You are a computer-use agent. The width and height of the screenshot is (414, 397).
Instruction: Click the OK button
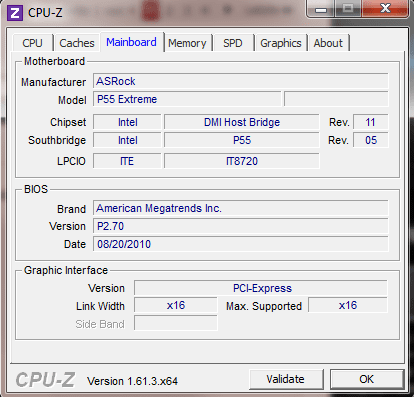(x=367, y=379)
